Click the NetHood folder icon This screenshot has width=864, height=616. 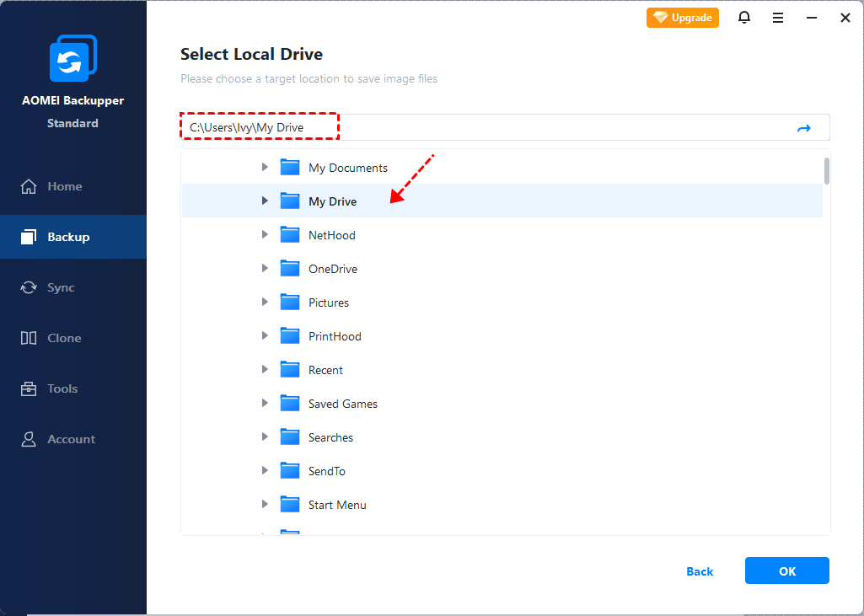290,235
